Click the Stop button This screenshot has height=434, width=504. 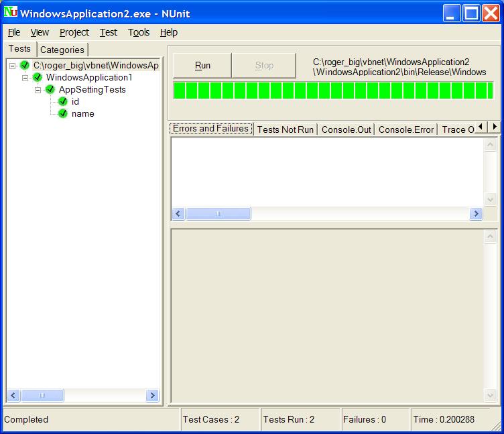tap(264, 66)
